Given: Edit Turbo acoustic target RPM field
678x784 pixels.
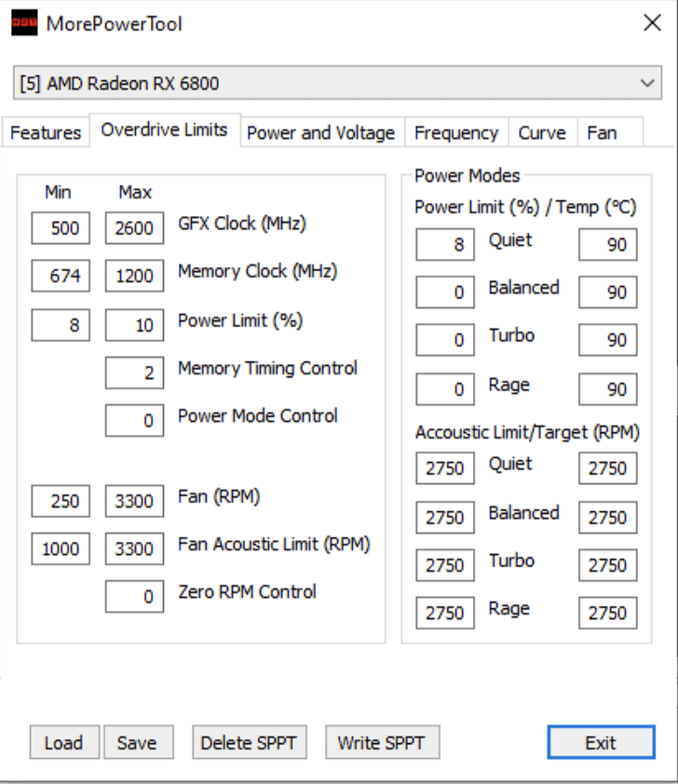Looking at the screenshot, I should [x=608, y=565].
